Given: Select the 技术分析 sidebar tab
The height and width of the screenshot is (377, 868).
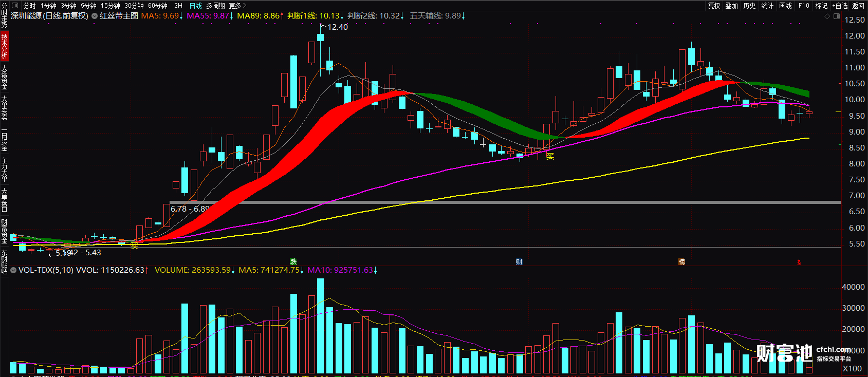Looking at the screenshot, I should pyautogui.click(x=4, y=45).
